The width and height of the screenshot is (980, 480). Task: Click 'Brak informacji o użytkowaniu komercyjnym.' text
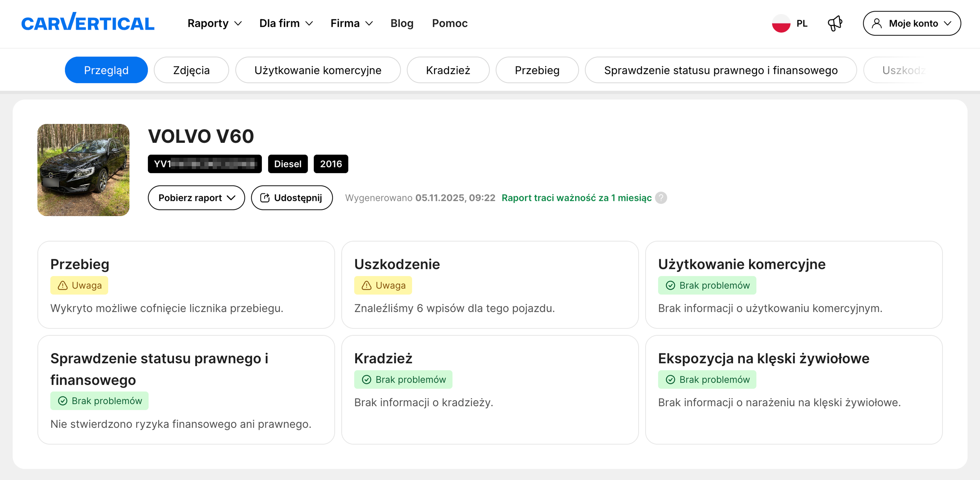pos(770,308)
